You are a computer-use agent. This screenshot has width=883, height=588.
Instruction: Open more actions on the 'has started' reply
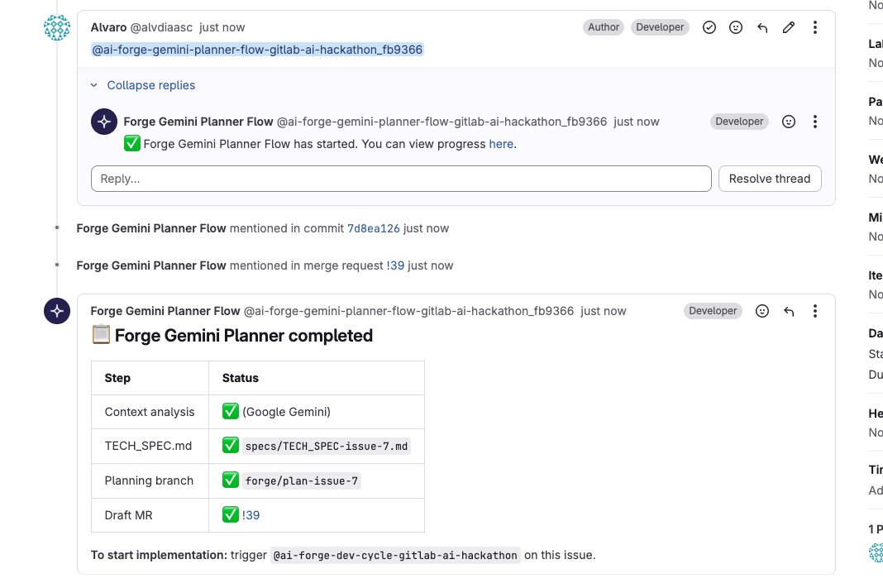(x=815, y=122)
